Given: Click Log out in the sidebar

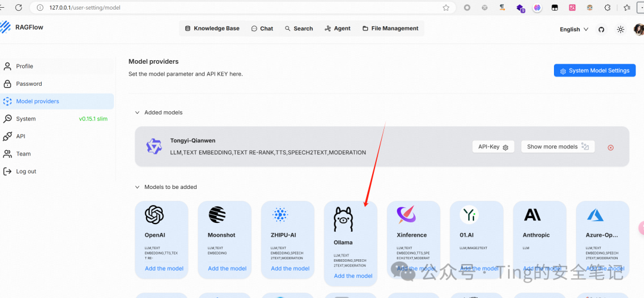Looking at the screenshot, I should [57, 171].
